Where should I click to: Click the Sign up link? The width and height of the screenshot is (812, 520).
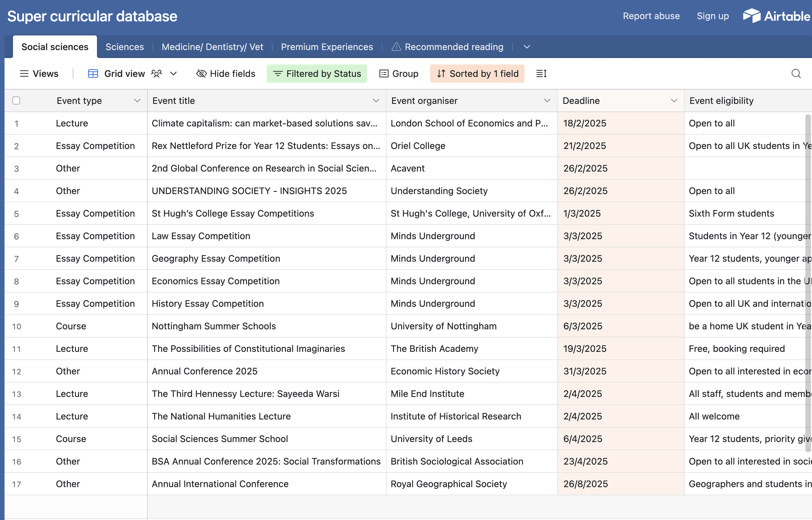[x=712, y=16]
